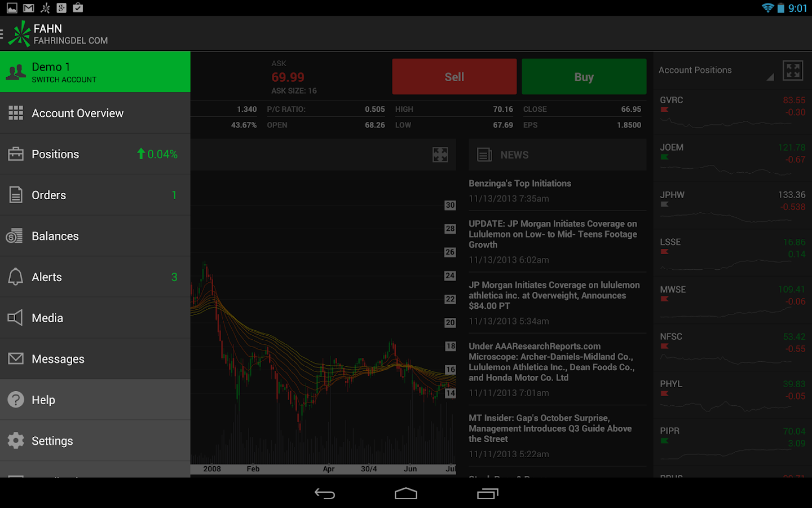Open Messages menu item
Image resolution: width=812 pixels, height=508 pixels.
tap(95, 359)
